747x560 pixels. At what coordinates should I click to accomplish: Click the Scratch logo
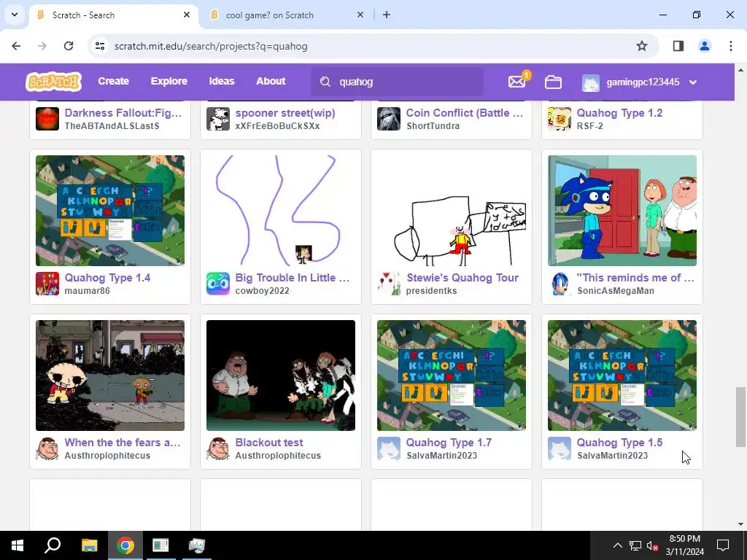(53, 82)
